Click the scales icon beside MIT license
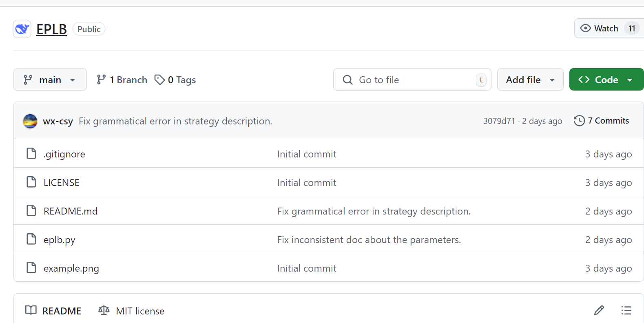This screenshot has width=644, height=323. click(x=104, y=310)
